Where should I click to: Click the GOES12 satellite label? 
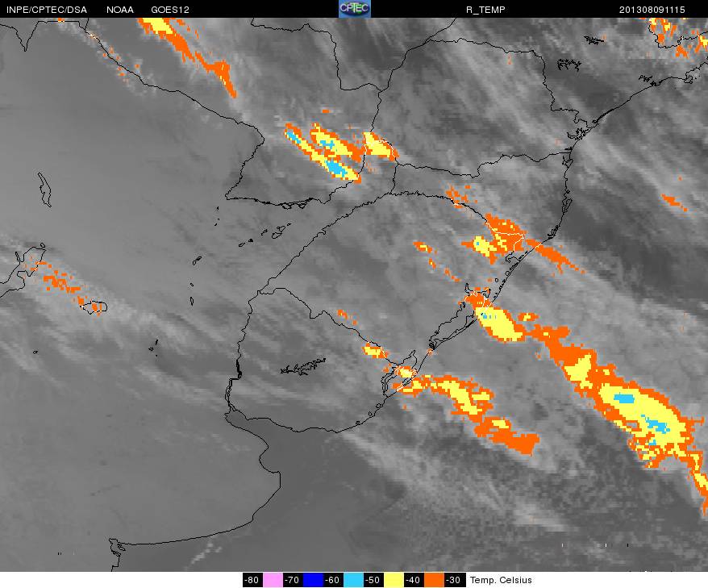[x=170, y=10]
